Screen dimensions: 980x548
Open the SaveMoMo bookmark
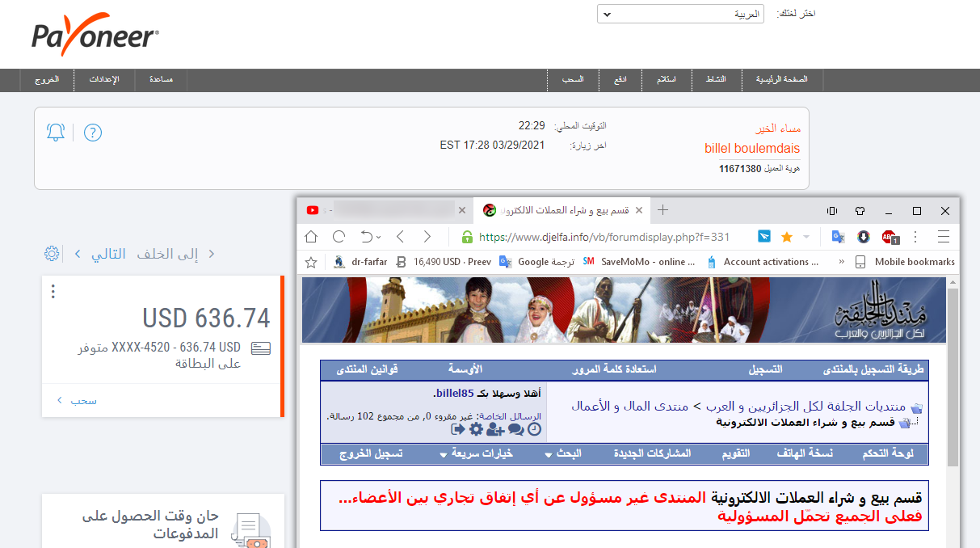639,262
